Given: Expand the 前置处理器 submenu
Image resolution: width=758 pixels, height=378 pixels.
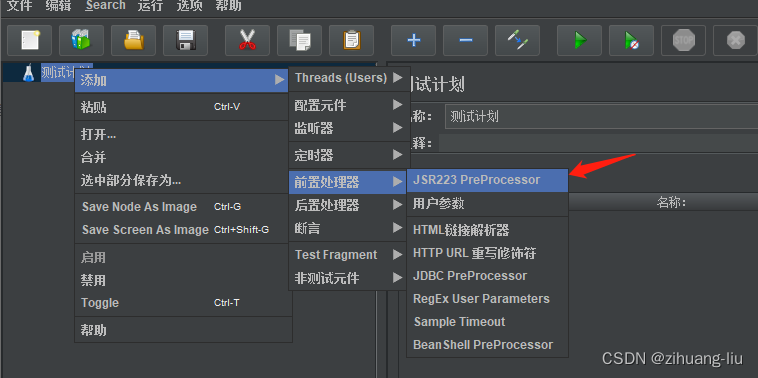Looking at the screenshot, I should [x=348, y=182].
